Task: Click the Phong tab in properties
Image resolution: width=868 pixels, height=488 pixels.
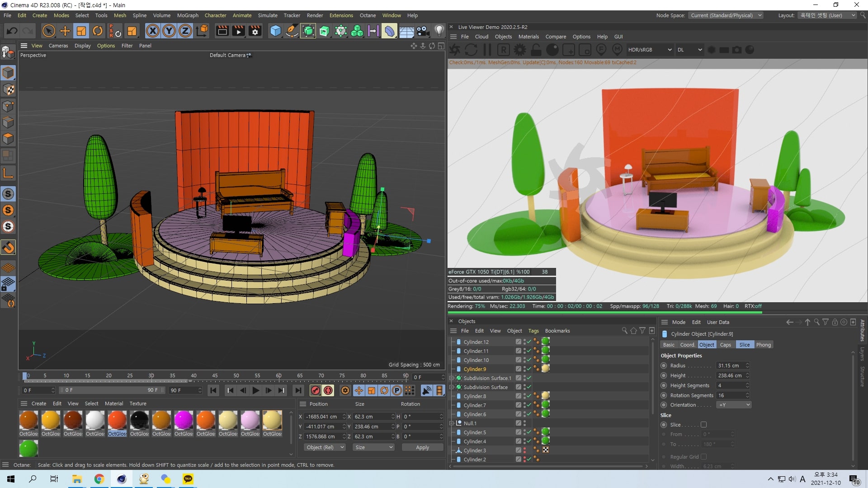Action: (x=763, y=344)
